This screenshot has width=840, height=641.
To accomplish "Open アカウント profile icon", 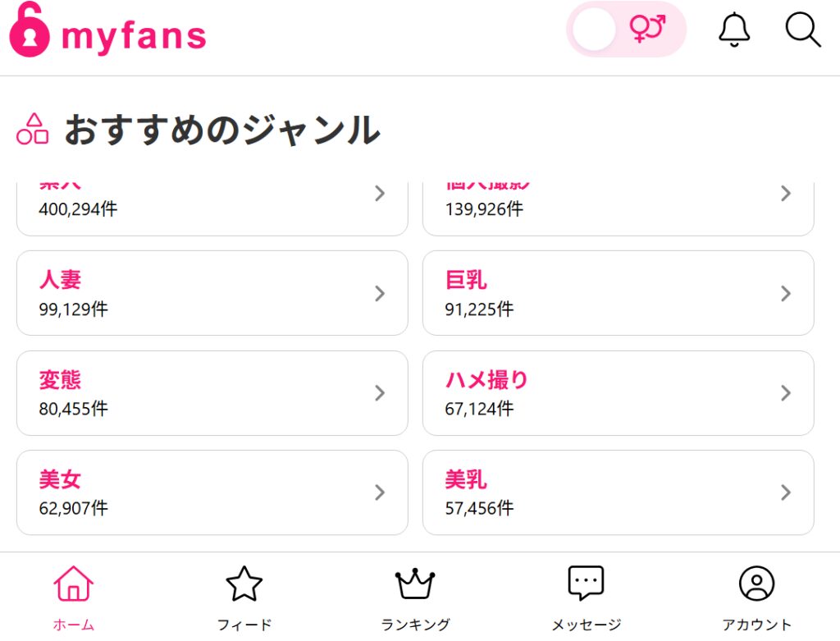I will (756, 583).
